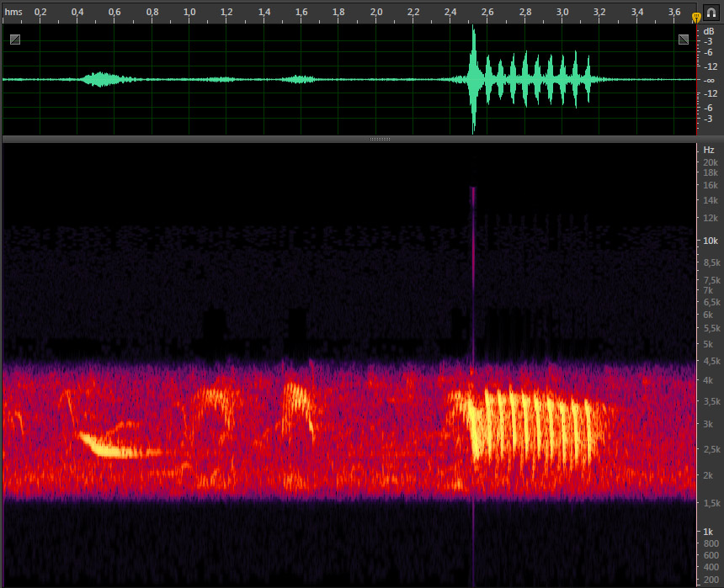
Task: Click the 2,4 mark on the time ruler
Action: click(450, 12)
